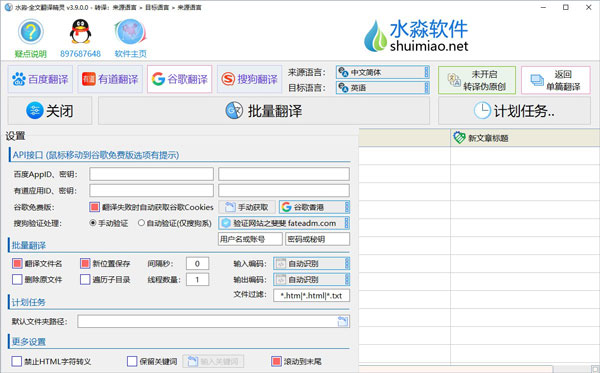Click the 有道 密钥 input field
The image size is (600, 373).
[x=284, y=191]
